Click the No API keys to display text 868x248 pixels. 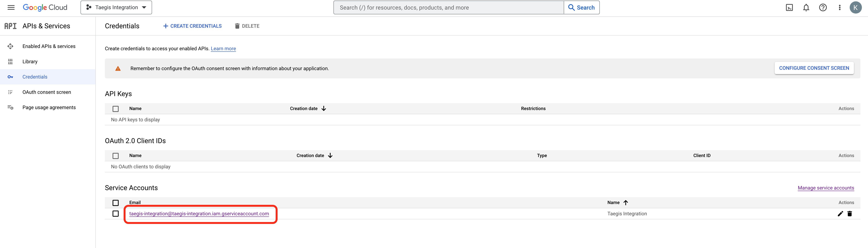point(135,119)
